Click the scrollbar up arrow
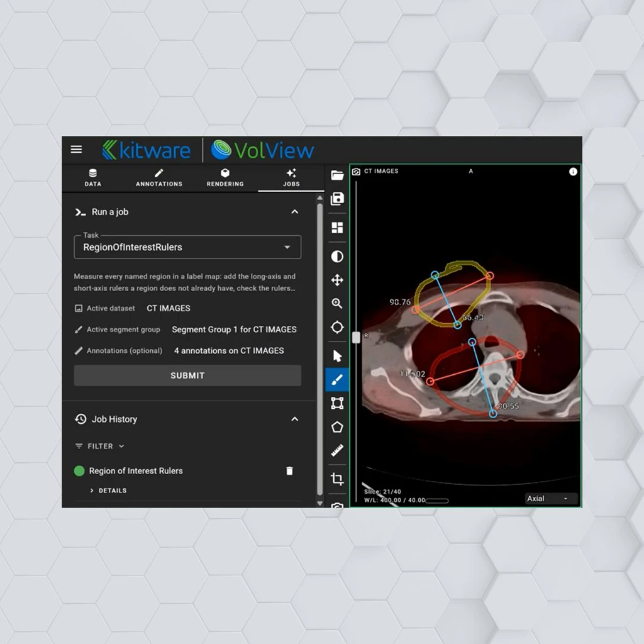Screen dimensions: 644x644 tap(320, 198)
